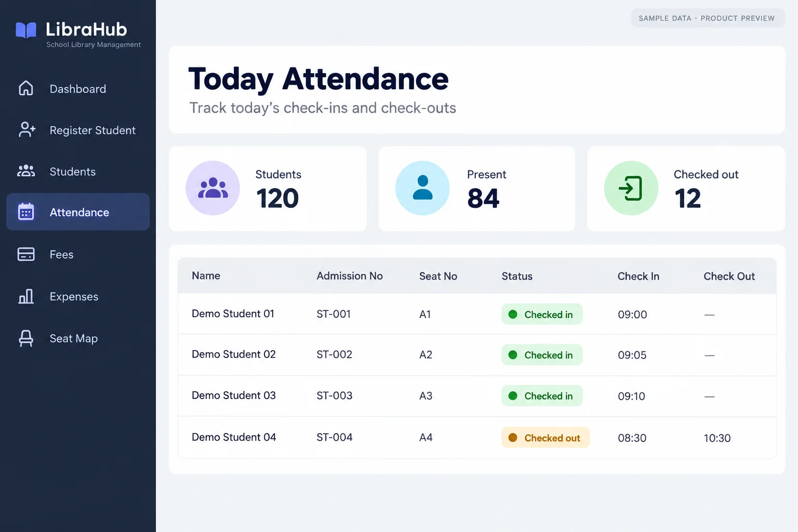Click the Track today's check-ins subtitle
The width and height of the screenshot is (798, 532).
click(x=323, y=108)
